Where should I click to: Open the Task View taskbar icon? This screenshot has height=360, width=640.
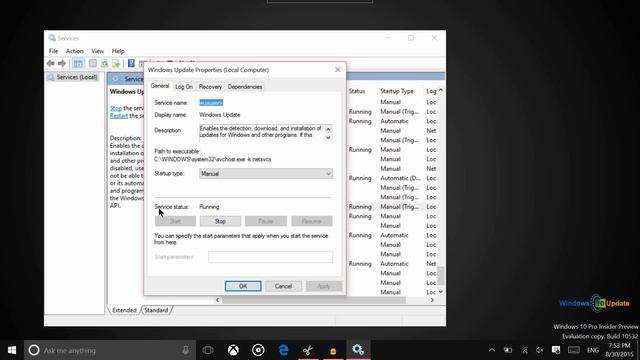208,350
